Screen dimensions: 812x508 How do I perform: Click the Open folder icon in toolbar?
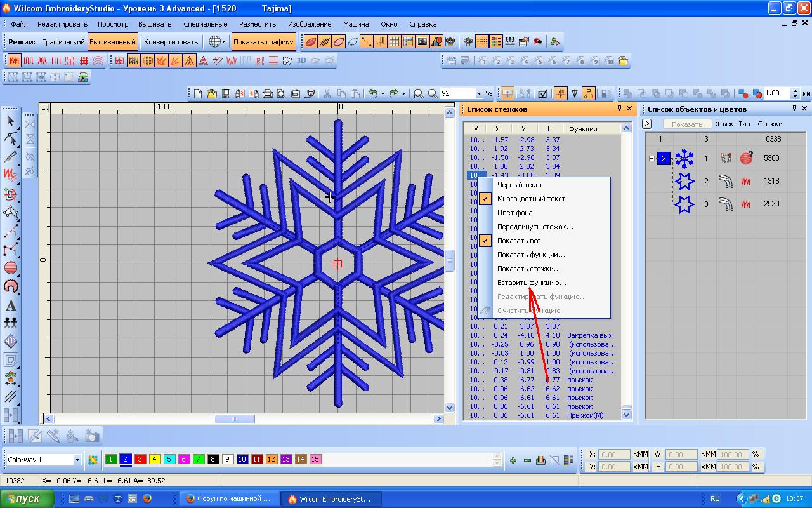click(x=212, y=93)
